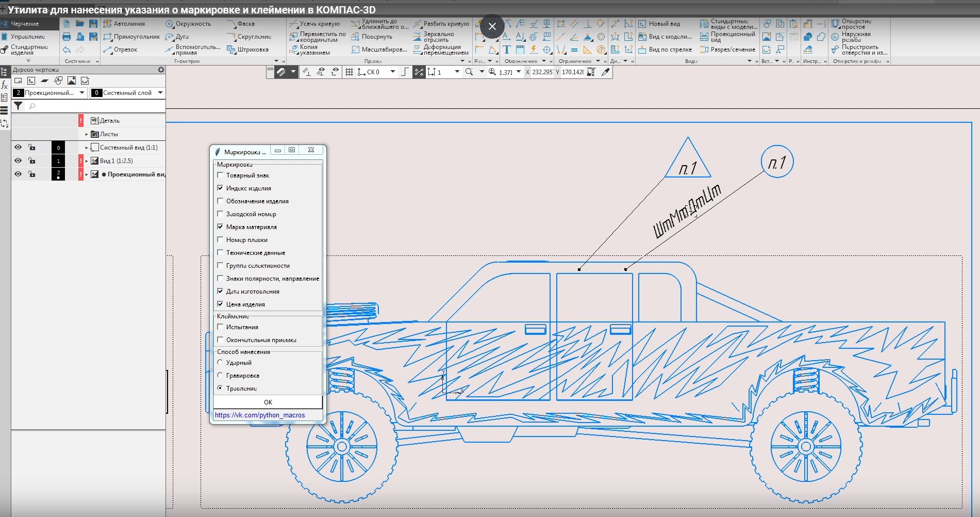Enable the Товарный знак checkbox
The height and width of the screenshot is (517, 980).
point(220,175)
